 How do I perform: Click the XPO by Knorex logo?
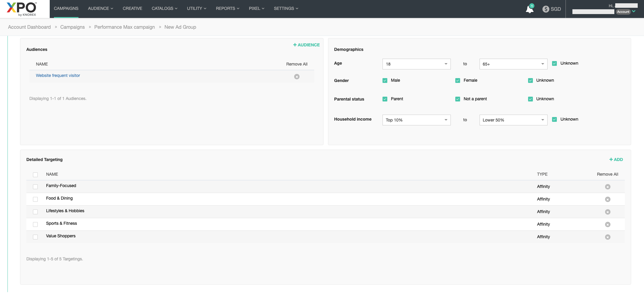[22, 9]
